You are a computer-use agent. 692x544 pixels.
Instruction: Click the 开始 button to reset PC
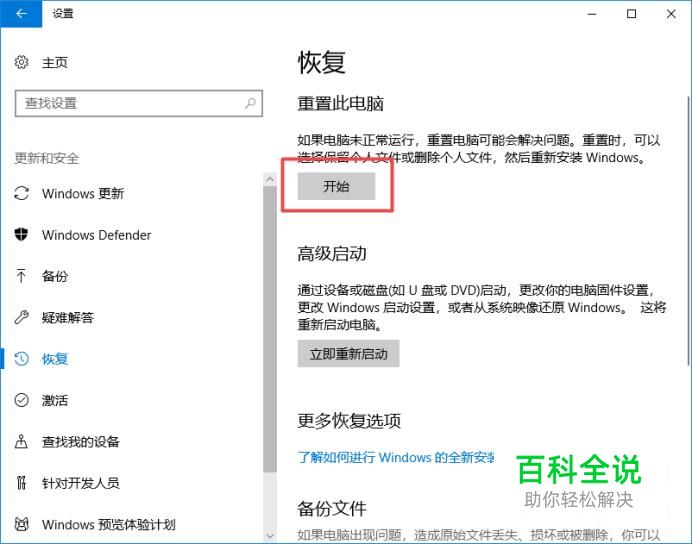[x=336, y=186]
